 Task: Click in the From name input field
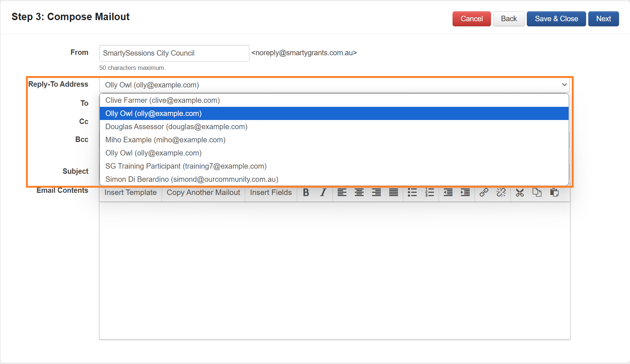tap(174, 53)
